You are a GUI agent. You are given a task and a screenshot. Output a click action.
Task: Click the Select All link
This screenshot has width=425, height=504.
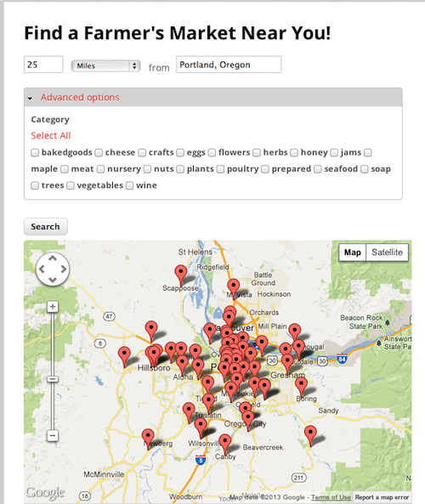point(51,136)
